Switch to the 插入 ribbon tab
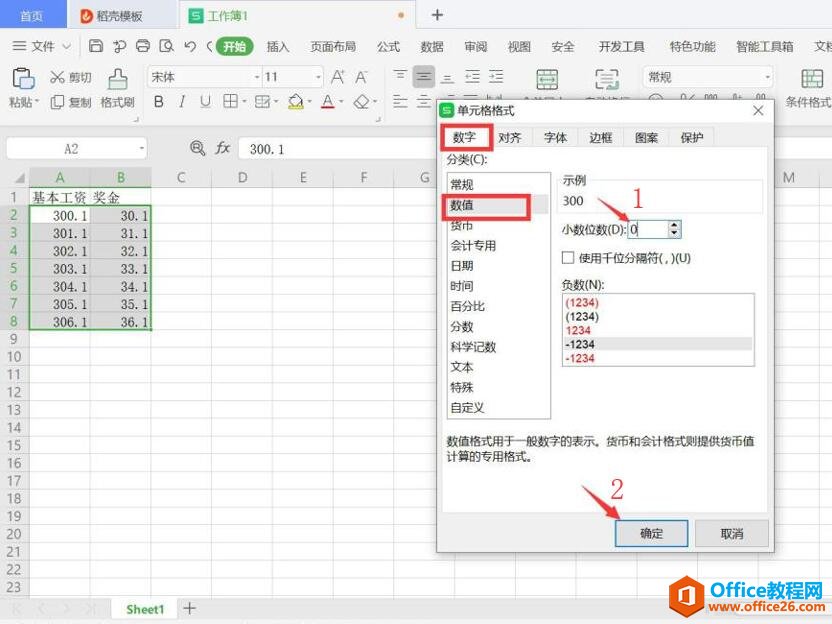Image resolution: width=832 pixels, height=624 pixels. 278,47
